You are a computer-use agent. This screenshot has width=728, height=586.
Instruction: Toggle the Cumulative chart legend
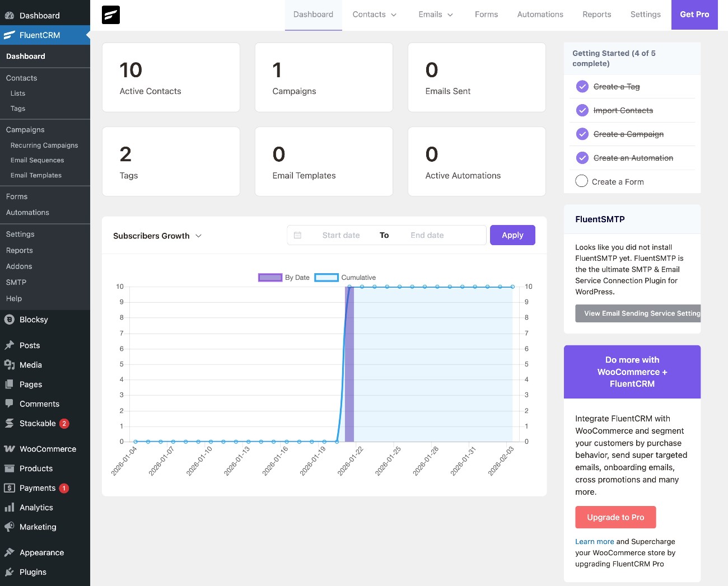tap(346, 278)
